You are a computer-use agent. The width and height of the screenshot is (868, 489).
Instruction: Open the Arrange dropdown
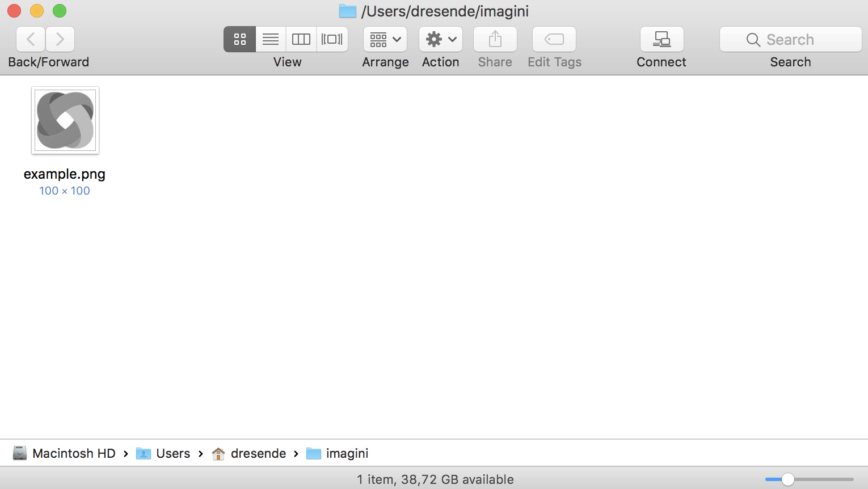[385, 39]
